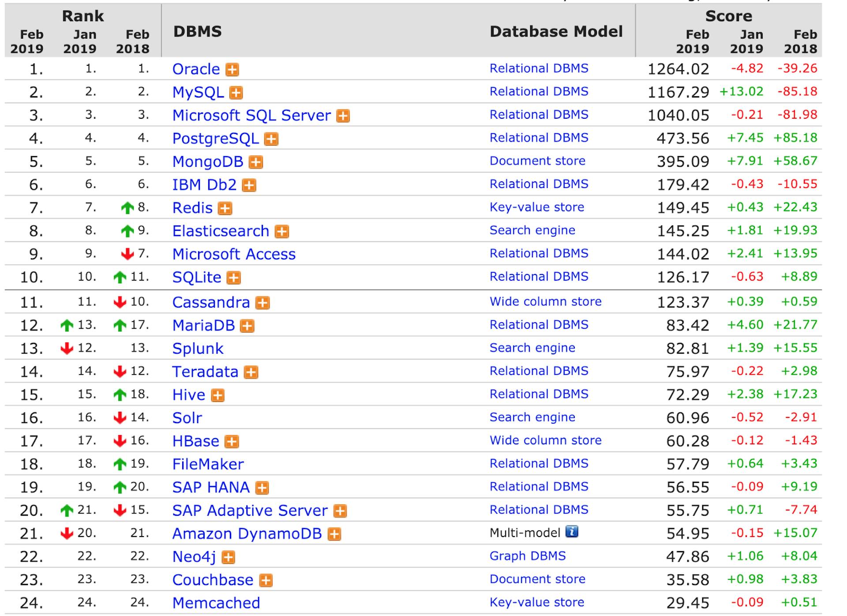Click the plus icon beside Amazon DynamoDB
The width and height of the screenshot is (847, 616).
tap(334, 534)
